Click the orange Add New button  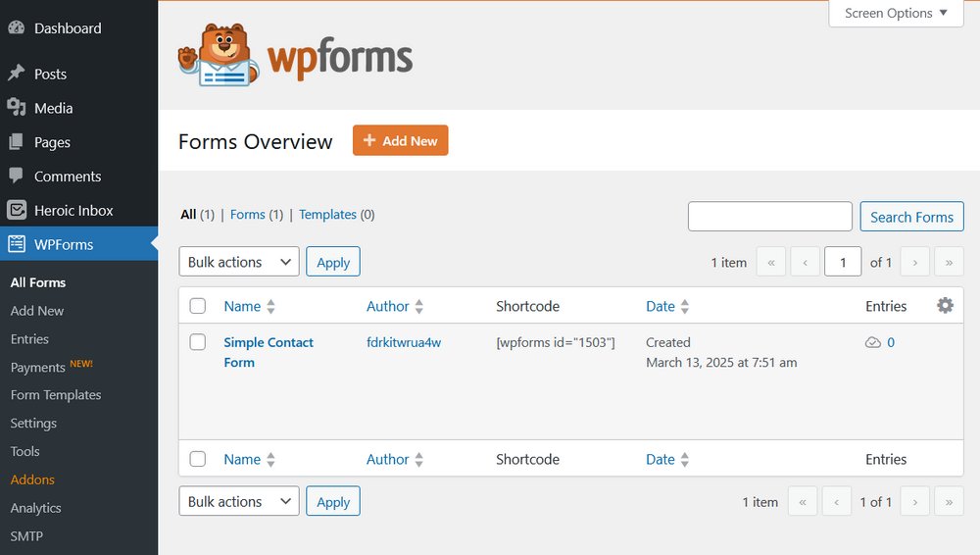400,140
